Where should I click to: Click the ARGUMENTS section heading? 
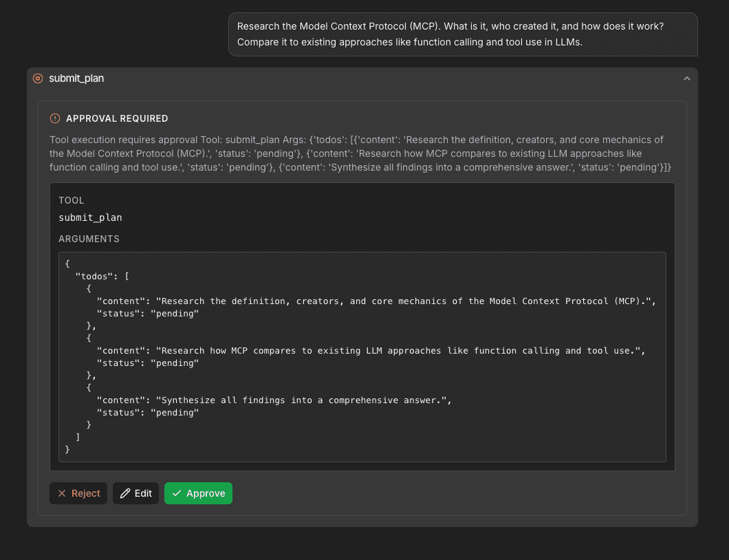pyautogui.click(x=89, y=239)
